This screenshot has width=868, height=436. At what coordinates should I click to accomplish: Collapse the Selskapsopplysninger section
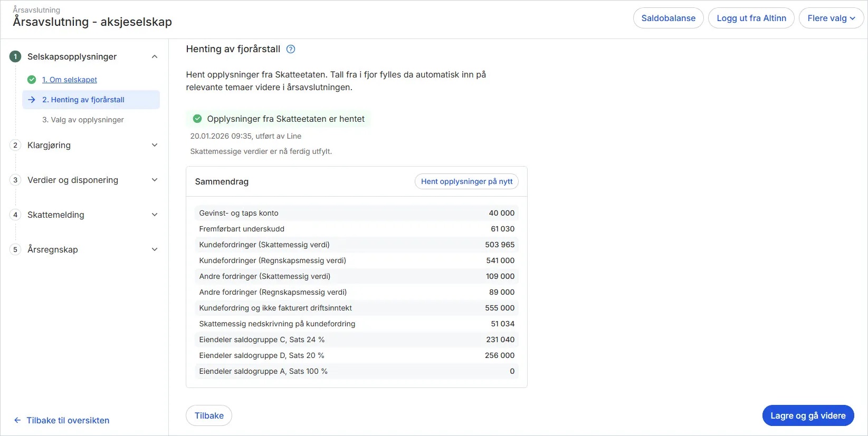tap(155, 56)
